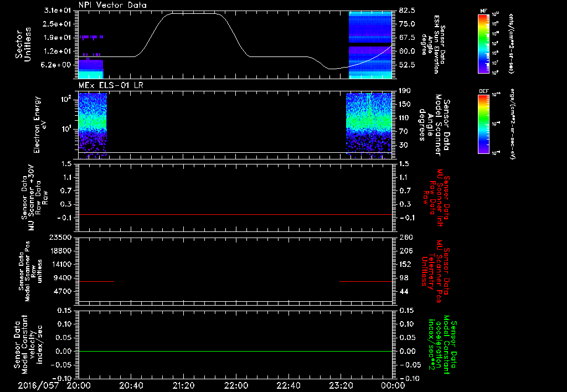Click the NPI spectrogram block near 00:00
This screenshot has width=567, height=392.
click(370, 45)
